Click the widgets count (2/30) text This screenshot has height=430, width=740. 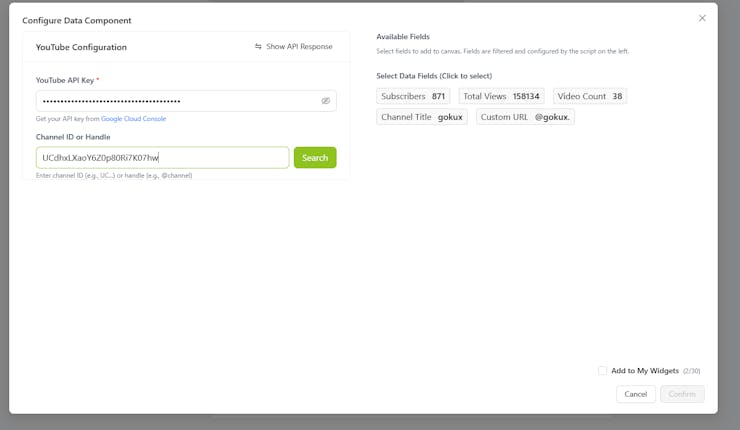click(691, 371)
